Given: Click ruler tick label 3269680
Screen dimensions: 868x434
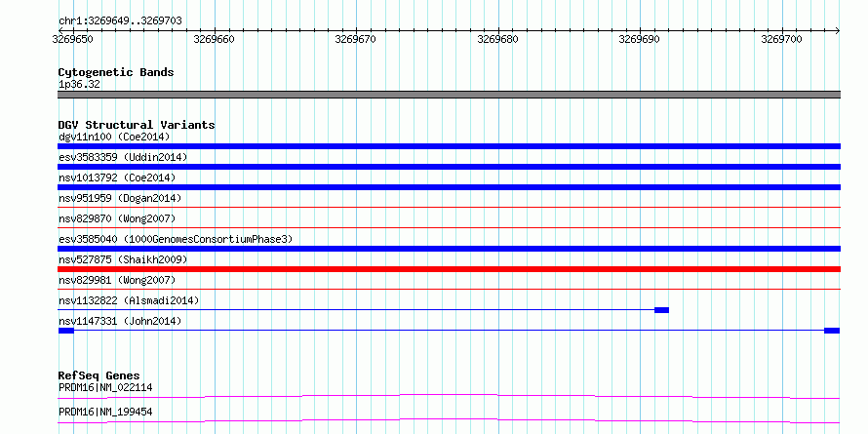Looking at the screenshot, I should (x=497, y=39).
